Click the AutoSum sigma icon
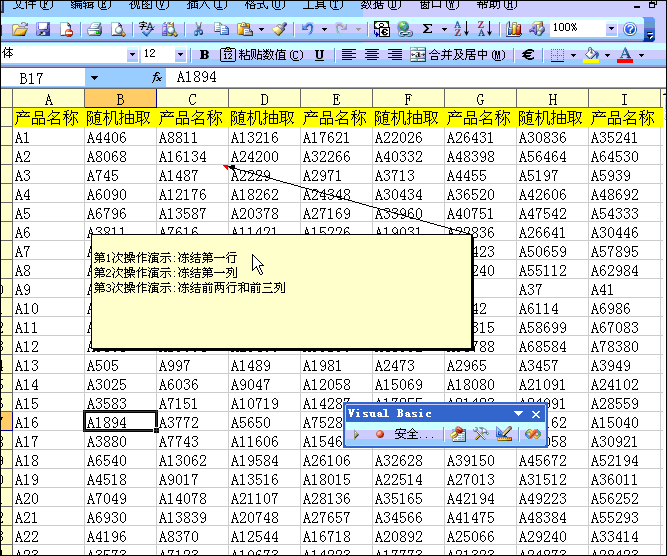 pos(428,30)
